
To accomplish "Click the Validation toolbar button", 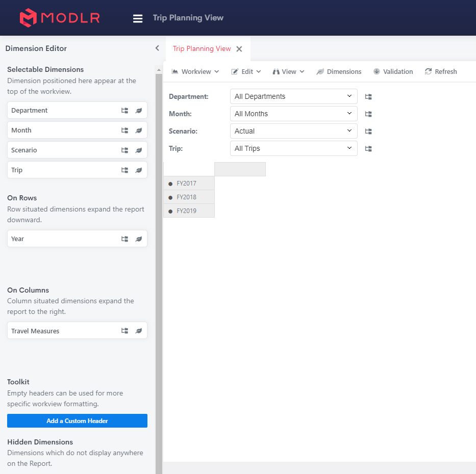I will [393, 72].
